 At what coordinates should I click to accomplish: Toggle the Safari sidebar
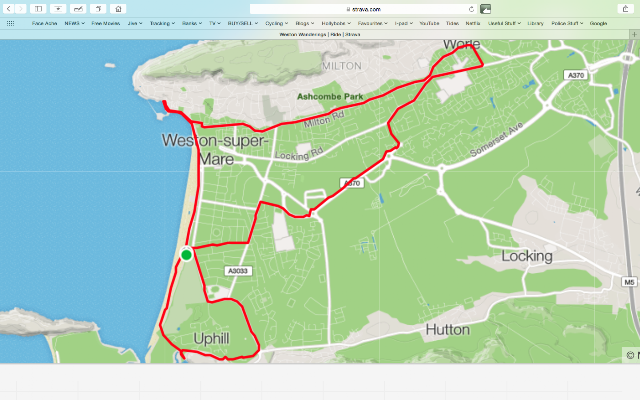click(x=38, y=9)
